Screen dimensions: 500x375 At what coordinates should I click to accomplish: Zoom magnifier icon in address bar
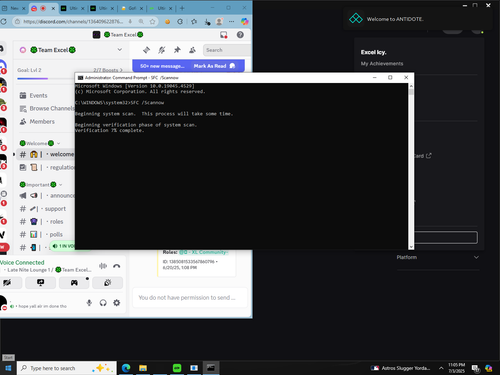141,22
